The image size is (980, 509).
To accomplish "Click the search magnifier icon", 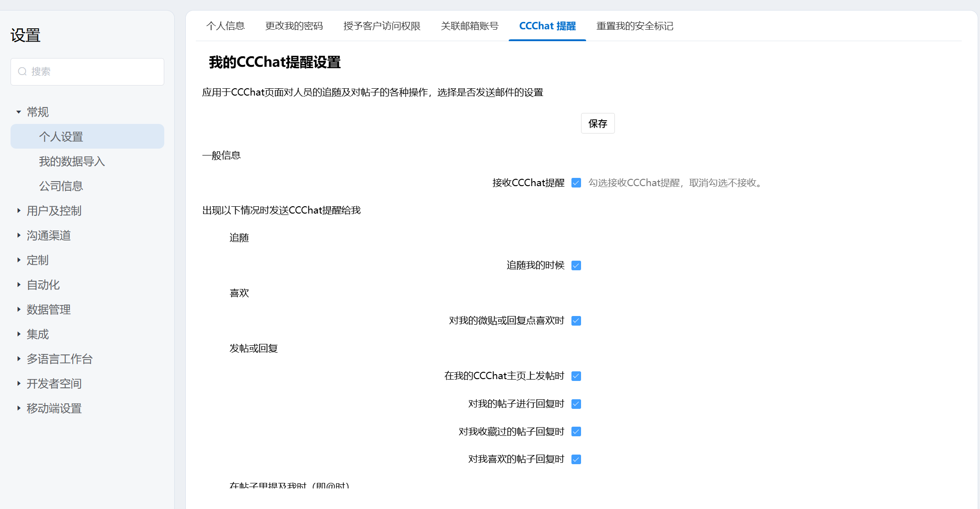I will [22, 72].
